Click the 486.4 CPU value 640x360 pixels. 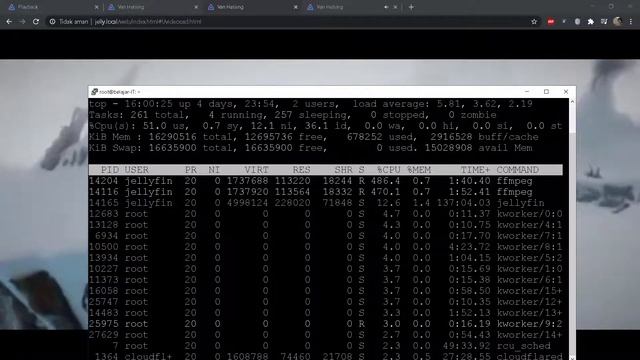coord(385,181)
